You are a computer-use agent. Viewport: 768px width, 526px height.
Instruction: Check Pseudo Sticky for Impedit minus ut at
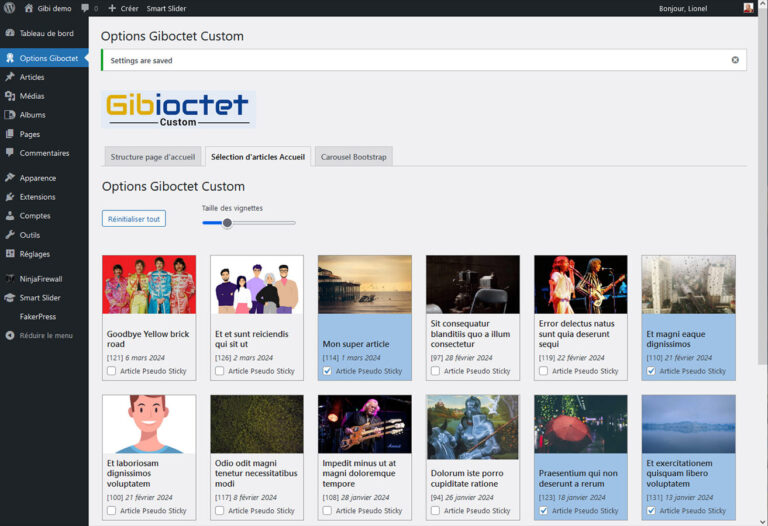(x=327, y=510)
